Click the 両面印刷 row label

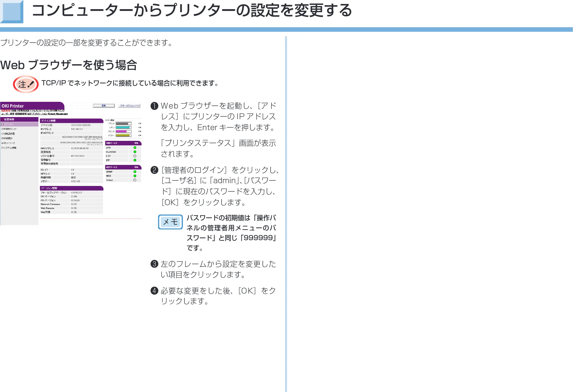pos(46,177)
